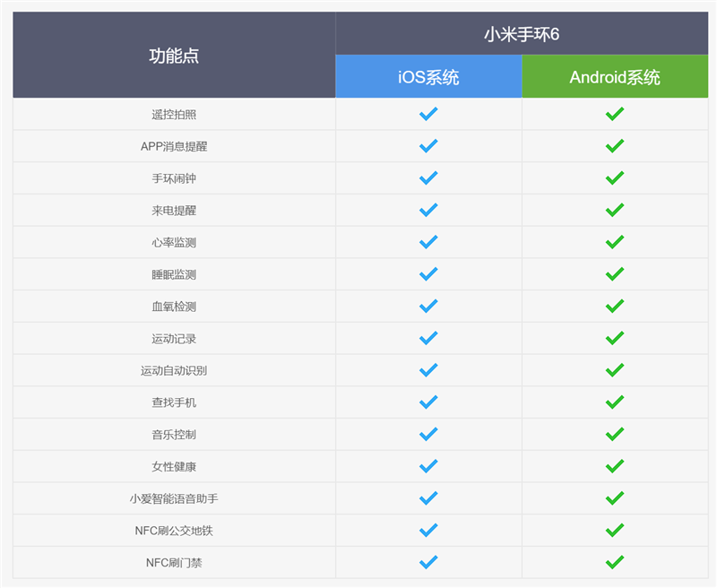The height and width of the screenshot is (588, 717).
Task: Click the Android checkmark for 来电提醒
Action: tap(614, 210)
